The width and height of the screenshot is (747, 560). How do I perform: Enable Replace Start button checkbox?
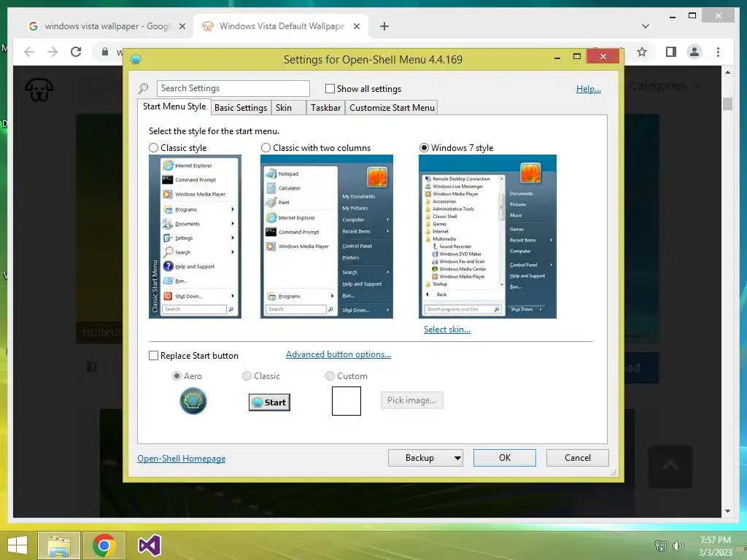[x=153, y=356]
